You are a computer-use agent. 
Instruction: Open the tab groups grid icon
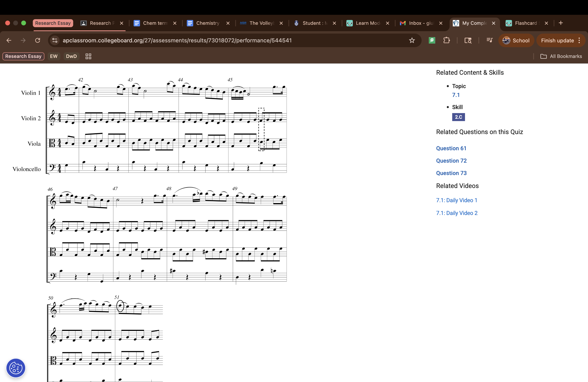(88, 56)
